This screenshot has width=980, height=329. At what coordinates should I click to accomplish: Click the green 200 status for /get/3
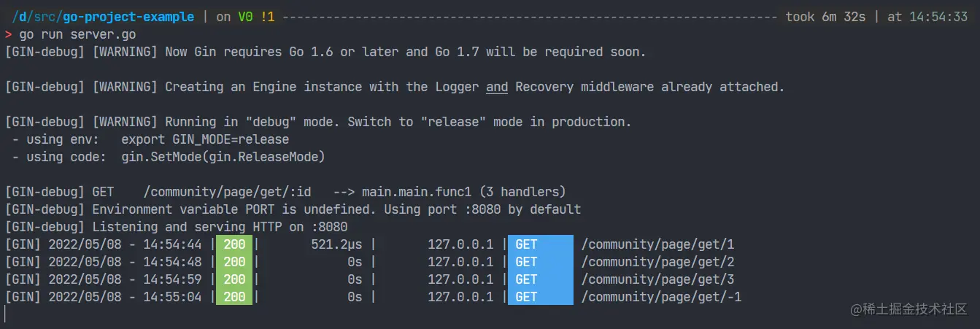pyautogui.click(x=234, y=279)
